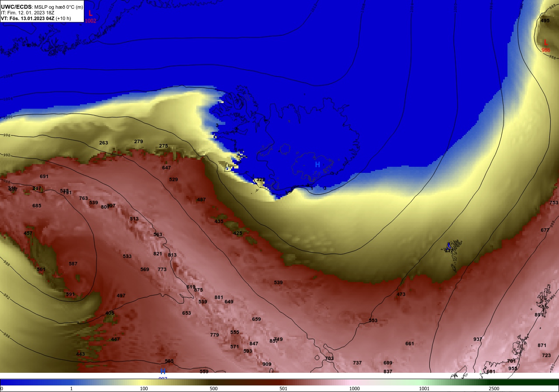Screen dimensions: 559x392
Task: Click the blue H marker labeled 997
Action: tap(163, 371)
